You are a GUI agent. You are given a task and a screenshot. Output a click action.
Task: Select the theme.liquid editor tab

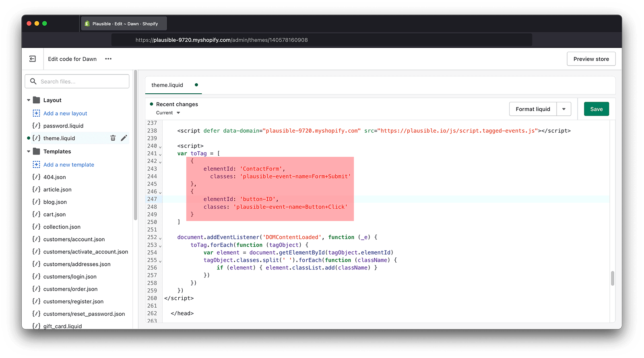pos(167,85)
